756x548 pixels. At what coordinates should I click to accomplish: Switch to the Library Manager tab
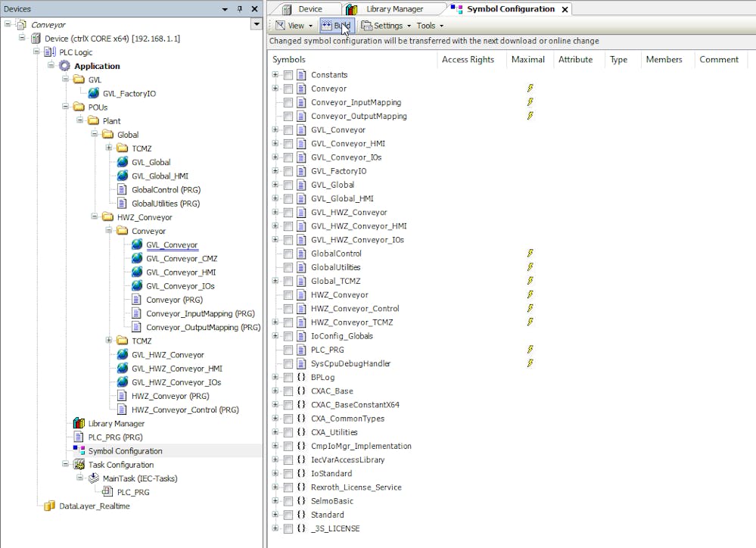(386, 9)
